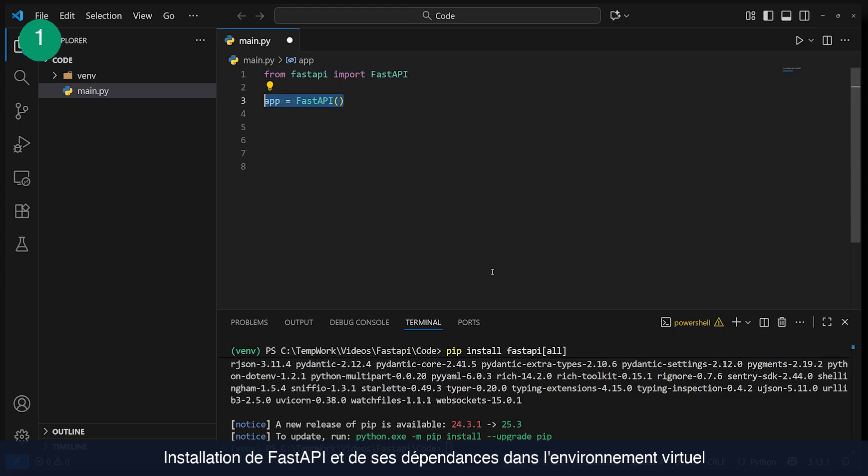Maximize the panel size
Viewport: 868px width, 476px height.
(x=827, y=322)
